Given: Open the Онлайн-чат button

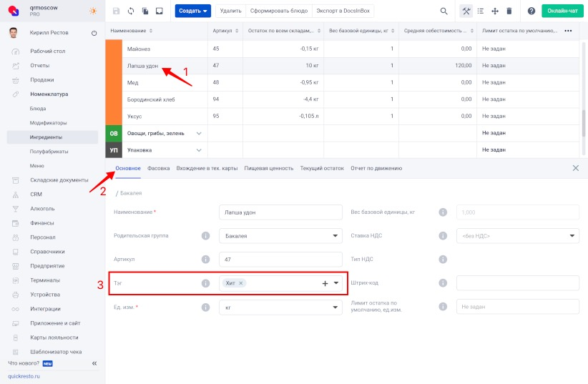Looking at the screenshot, I should 562,11.
